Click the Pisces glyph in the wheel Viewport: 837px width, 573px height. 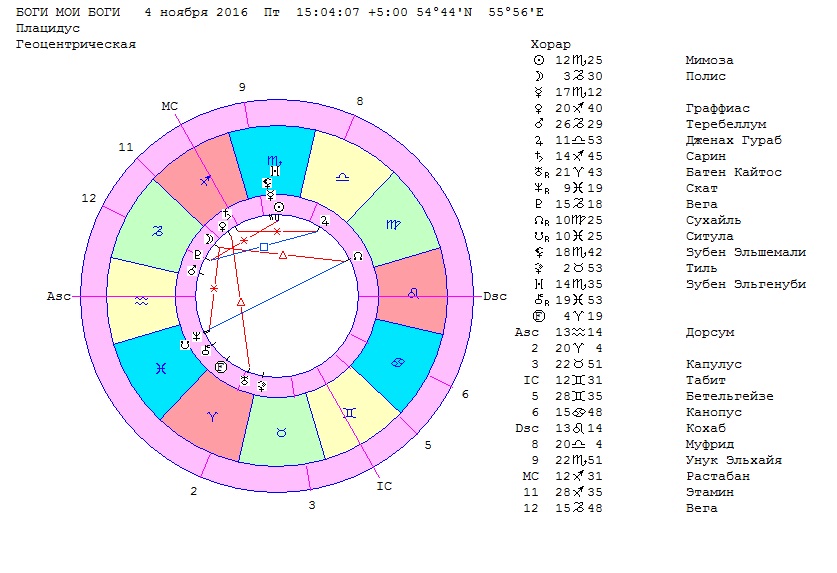(160, 367)
